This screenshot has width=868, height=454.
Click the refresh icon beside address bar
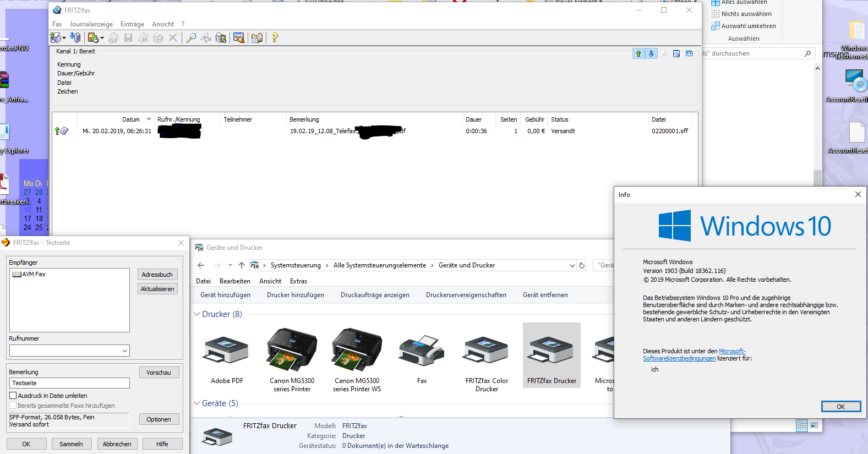[581, 265]
